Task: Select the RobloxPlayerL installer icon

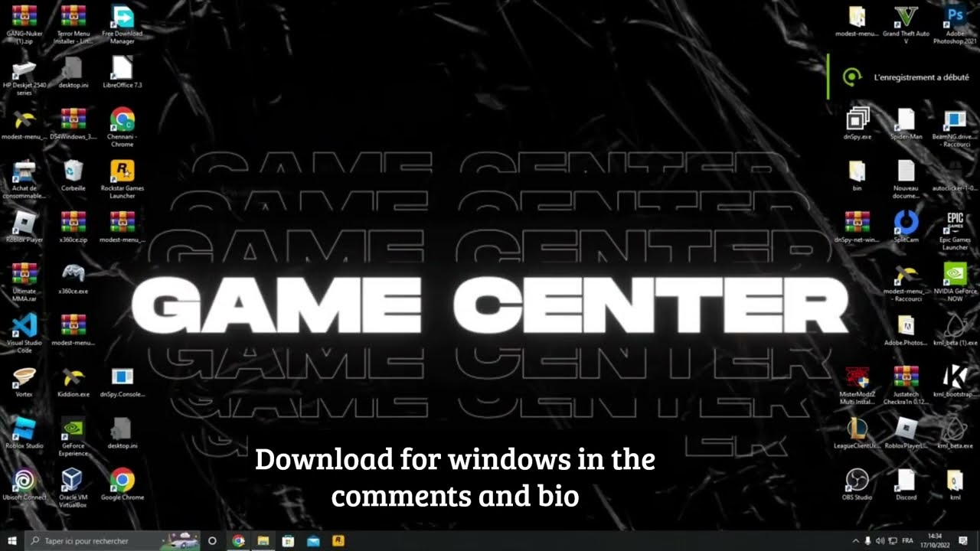Action: tap(906, 433)
